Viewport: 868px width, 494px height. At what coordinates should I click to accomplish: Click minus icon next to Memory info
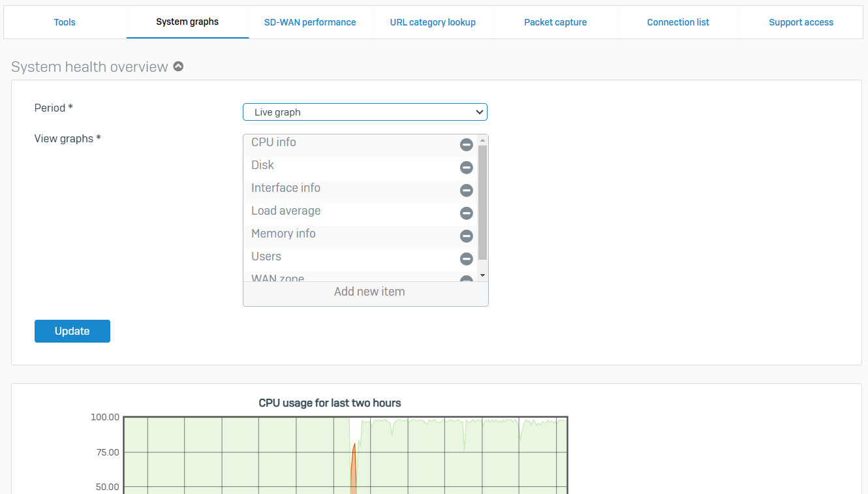466,236
